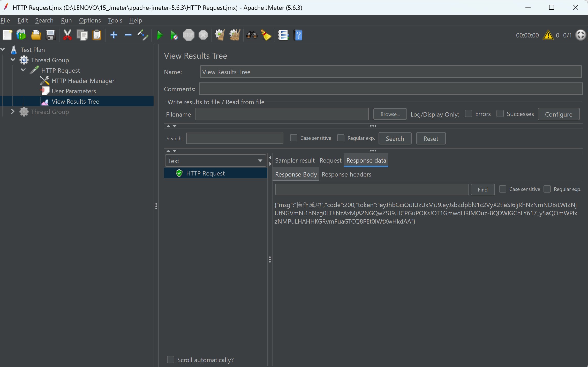Toggle the Errors checkbox
The image size is (588, 367).
pyautogui.click(x=468, y=114)
